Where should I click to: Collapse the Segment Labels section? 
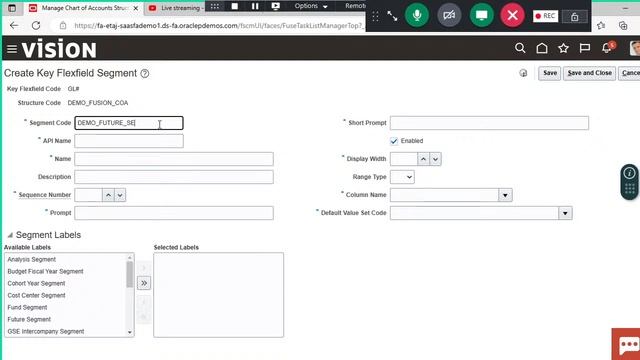(x=10, y=235)
